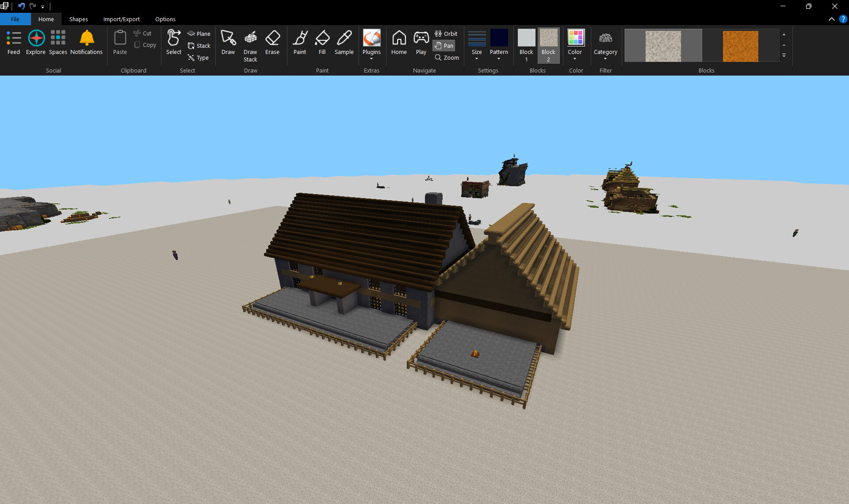Switch selection mode to Plane

(199, 34)
